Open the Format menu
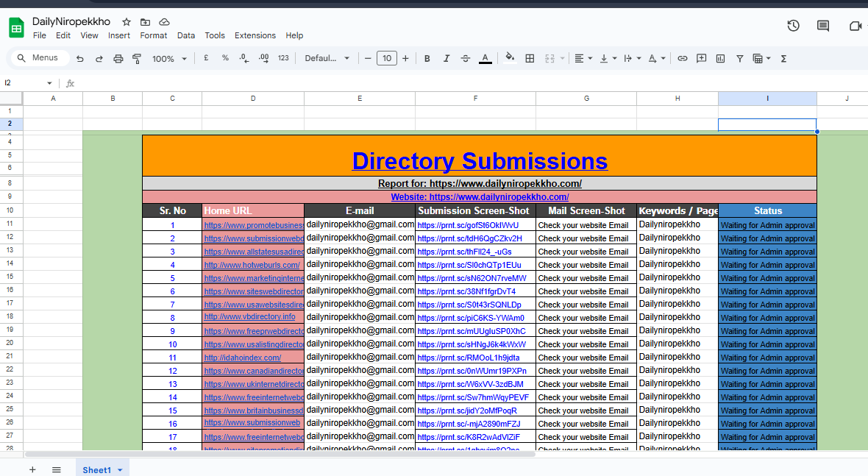Viewport: 868px width, 476px height. click(x=154, y=35)
